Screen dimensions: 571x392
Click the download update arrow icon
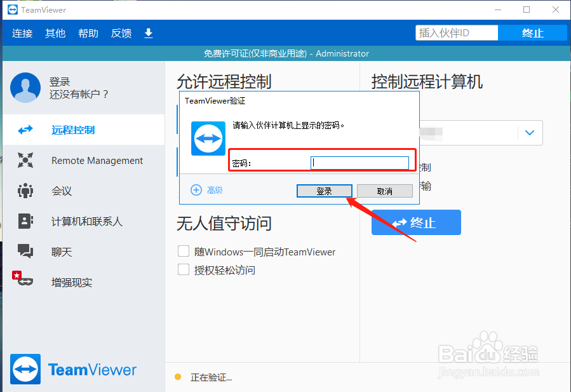(149, 33)
